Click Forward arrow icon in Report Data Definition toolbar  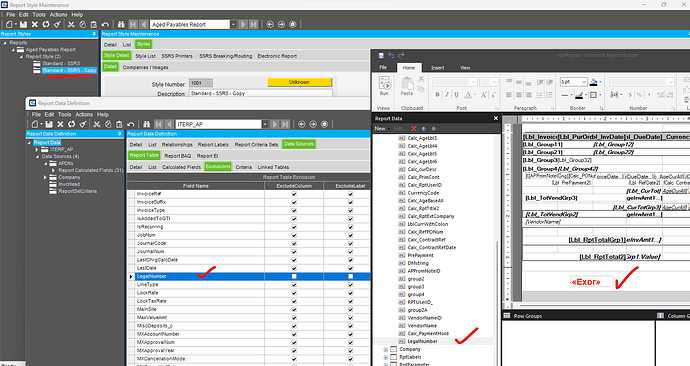pos(313,124)
